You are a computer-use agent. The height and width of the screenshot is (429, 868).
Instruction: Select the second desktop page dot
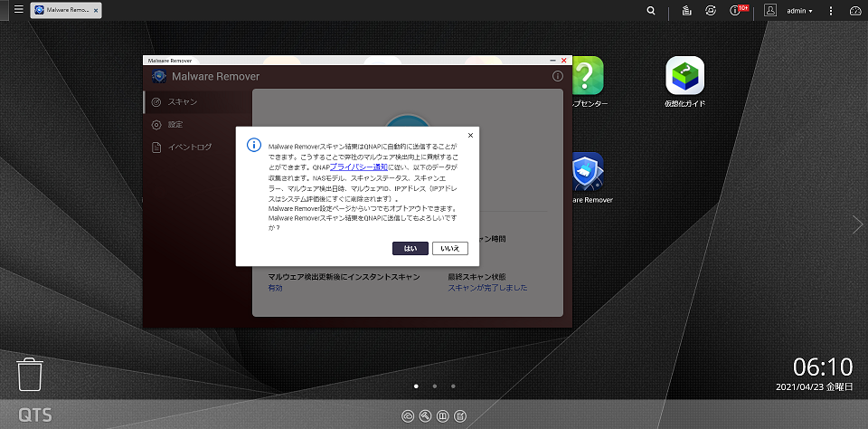click(x=435, y=386)
